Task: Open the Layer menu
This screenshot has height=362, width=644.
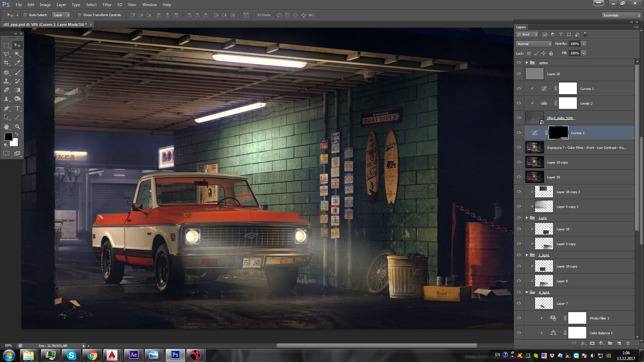Action: (x=61, y=5)
